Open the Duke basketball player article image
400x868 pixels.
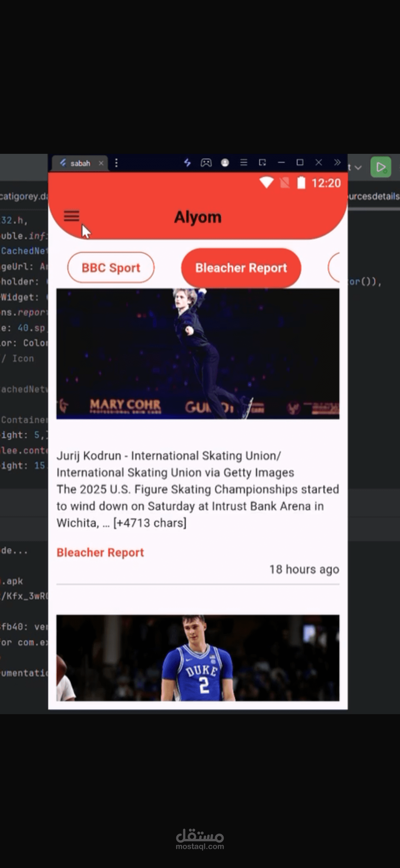198,658
